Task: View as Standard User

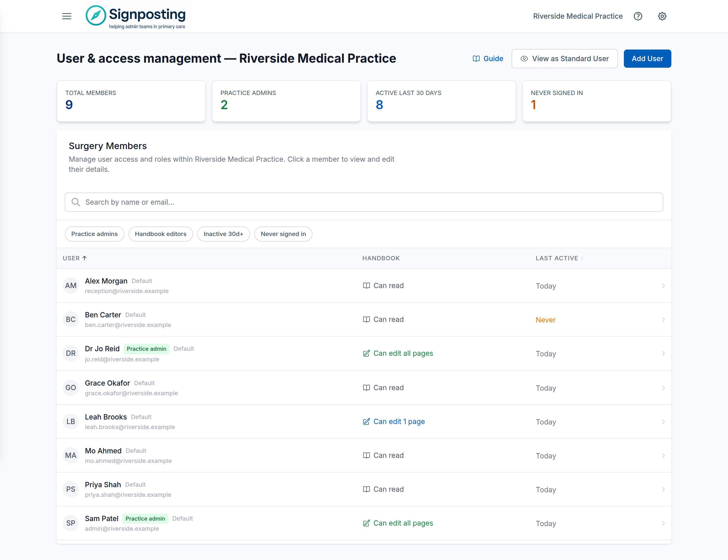Action: (x=564, y=59)
